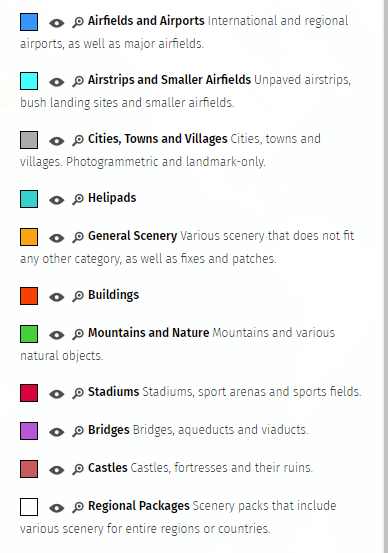Click magnifier icon next to Helipads
388x553 pixels.
tap(78, 199)
